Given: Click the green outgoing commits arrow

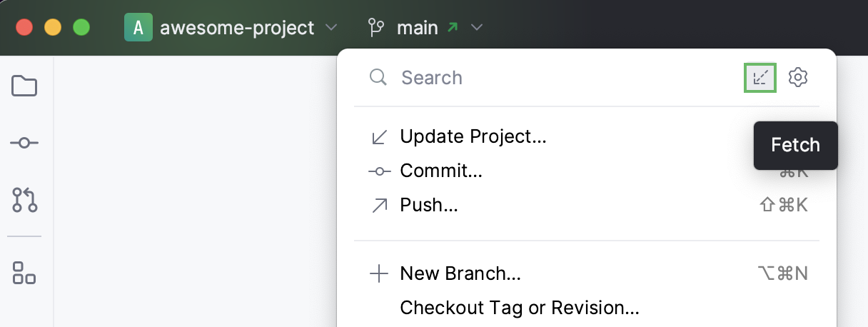Looking at the screenshot, I should 453,28.
